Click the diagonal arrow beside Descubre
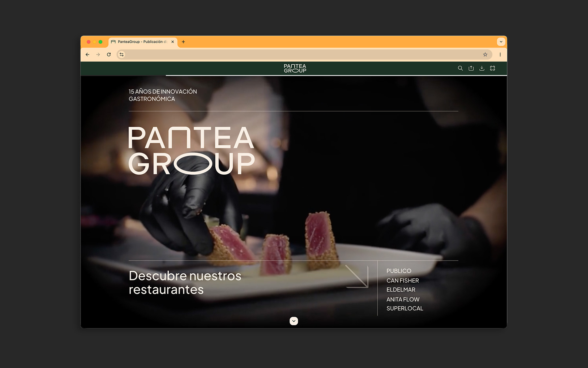 (x=357, y=276)
